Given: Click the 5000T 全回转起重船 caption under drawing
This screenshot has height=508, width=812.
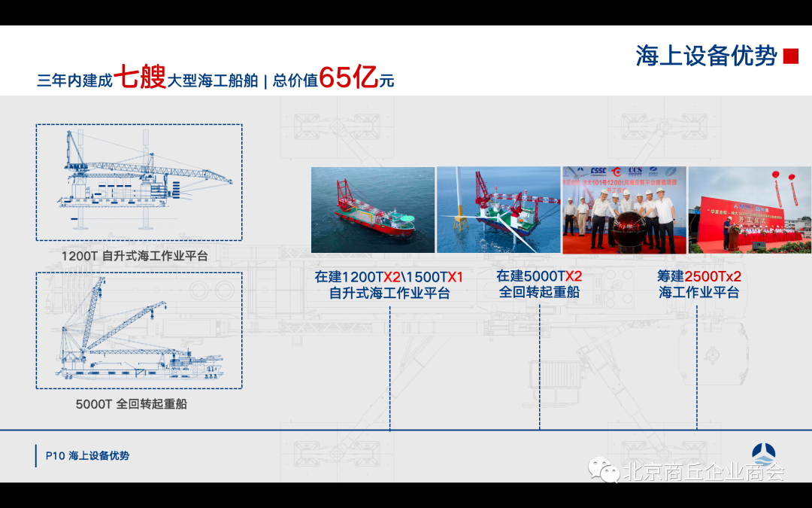Looking at the screenshot, I should point(131,404).
